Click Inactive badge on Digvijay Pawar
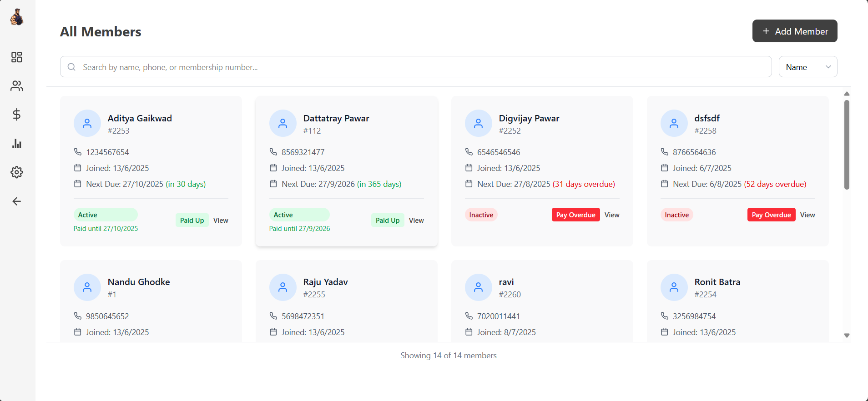 (x=481, y=215)
